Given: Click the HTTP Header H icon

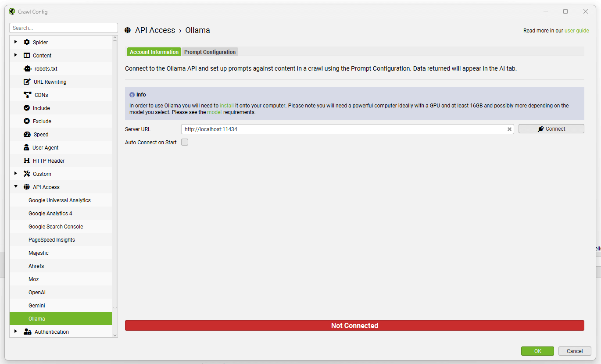Looking at the screenshot, I should pos(27,161).
